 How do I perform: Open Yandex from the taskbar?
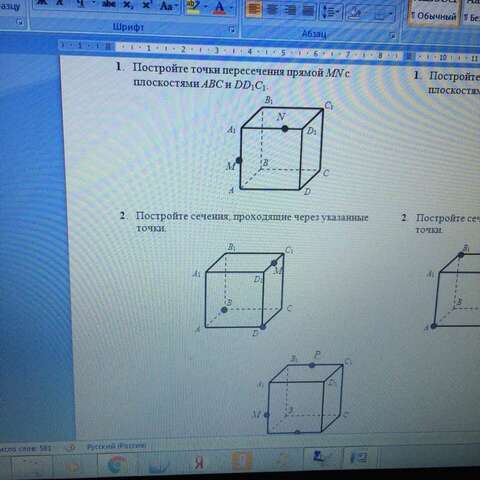[x=199, y=464]
